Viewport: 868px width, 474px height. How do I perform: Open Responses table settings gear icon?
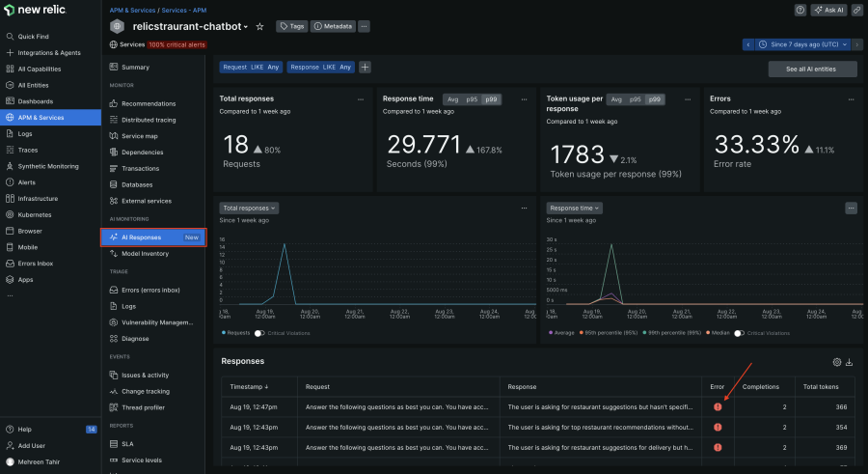836,362
